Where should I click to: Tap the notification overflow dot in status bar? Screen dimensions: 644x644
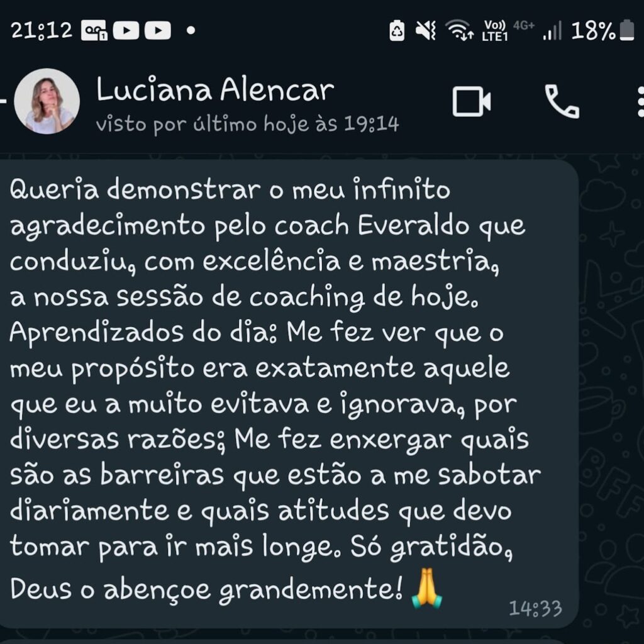pos(191,30)
